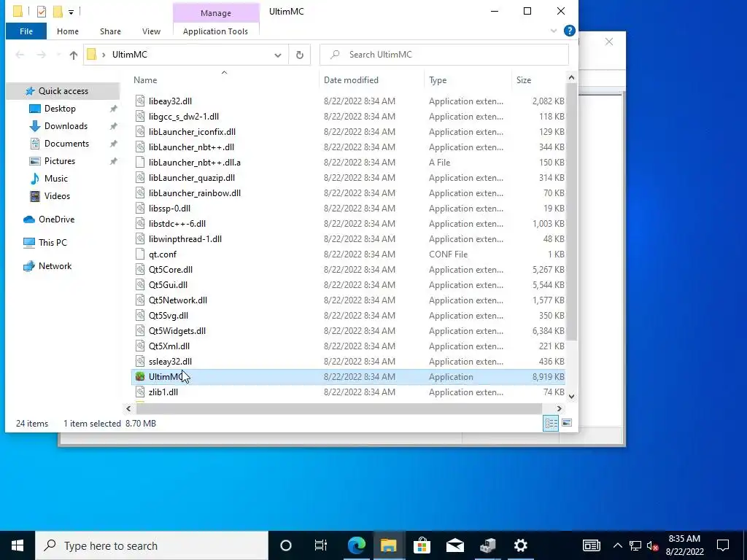
Task: Open the Share ribbon tab
Action: coord(110,31)
